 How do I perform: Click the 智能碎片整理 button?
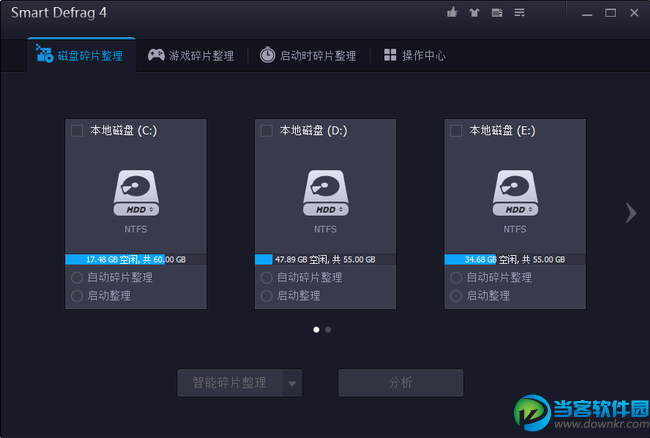(x=230, y=383)
